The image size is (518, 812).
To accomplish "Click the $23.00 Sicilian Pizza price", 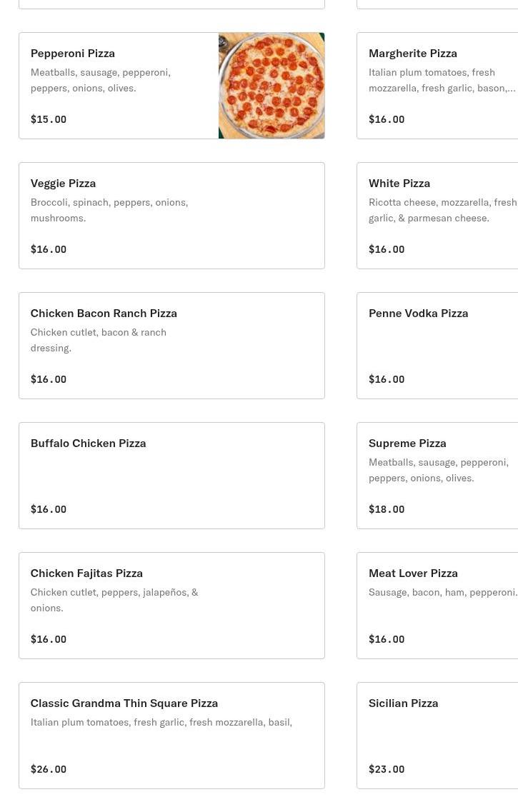I will [387, 769].
